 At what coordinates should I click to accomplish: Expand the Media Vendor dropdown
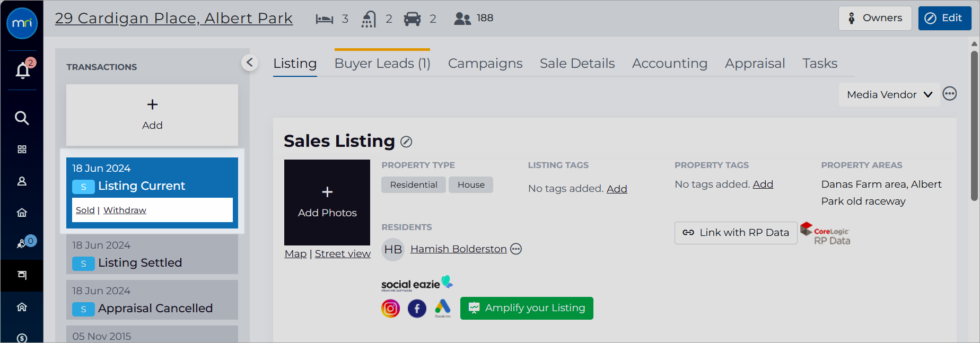point(889,94)
